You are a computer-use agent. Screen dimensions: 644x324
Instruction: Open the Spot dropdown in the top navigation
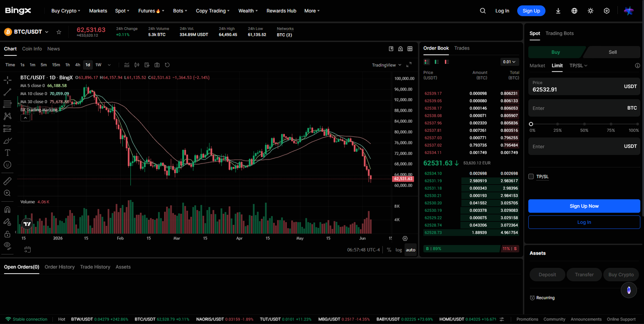122,11
